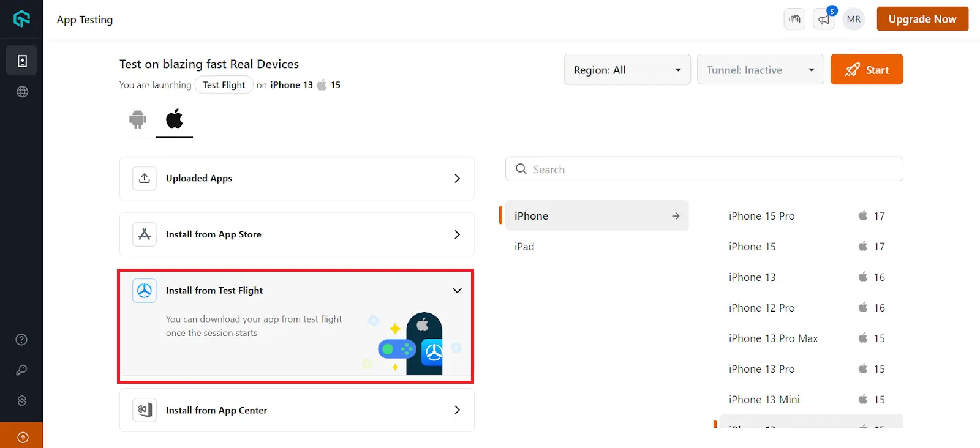Expand Install from App Center section
Image resolution: width=980 pixels, height=448 pixels.
tap(296, 410)
